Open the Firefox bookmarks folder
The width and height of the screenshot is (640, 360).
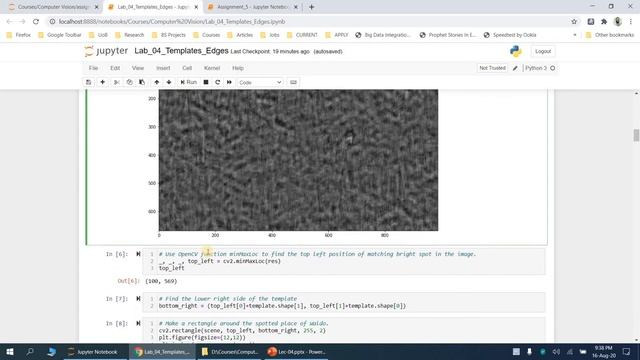[x=18, y=35]
